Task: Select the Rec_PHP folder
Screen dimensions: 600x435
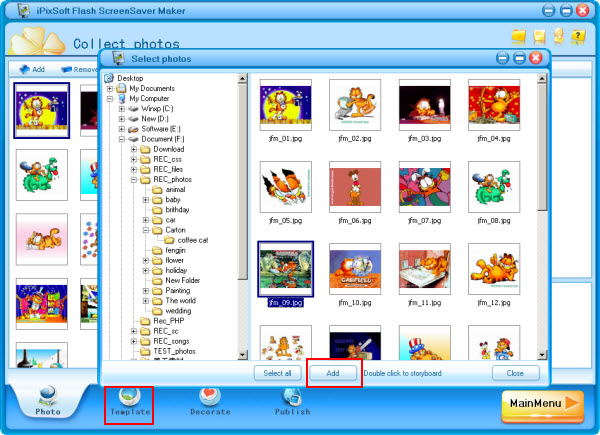Action: tap(168, 321)
